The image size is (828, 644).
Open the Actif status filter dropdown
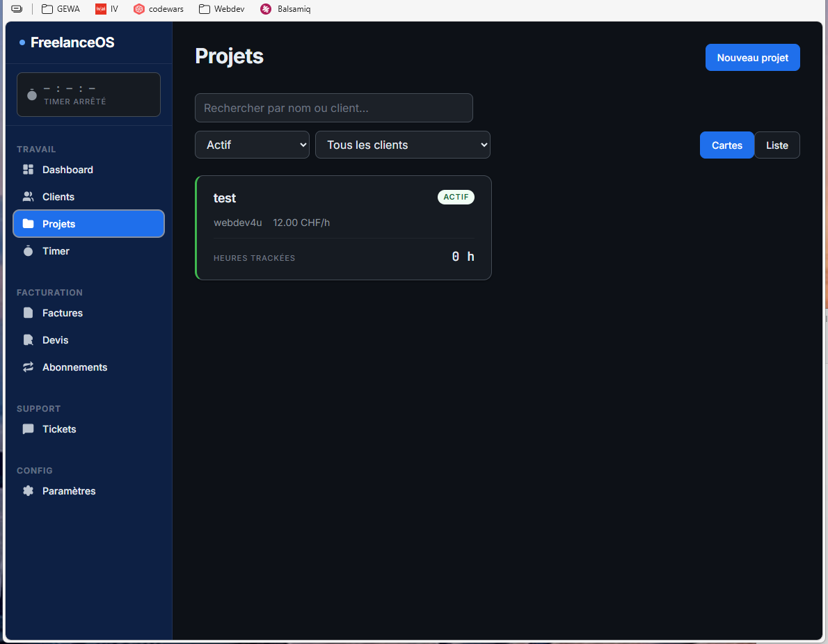pos(252,145)
